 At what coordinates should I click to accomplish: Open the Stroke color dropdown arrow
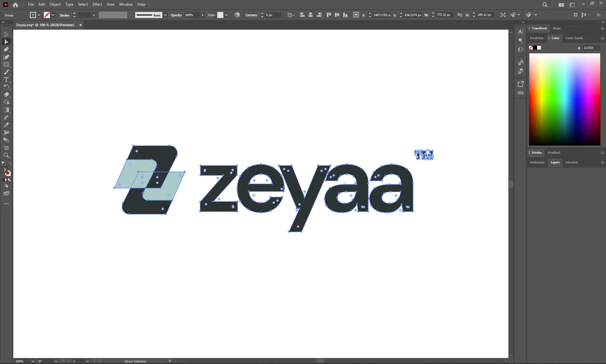(53, 15)
